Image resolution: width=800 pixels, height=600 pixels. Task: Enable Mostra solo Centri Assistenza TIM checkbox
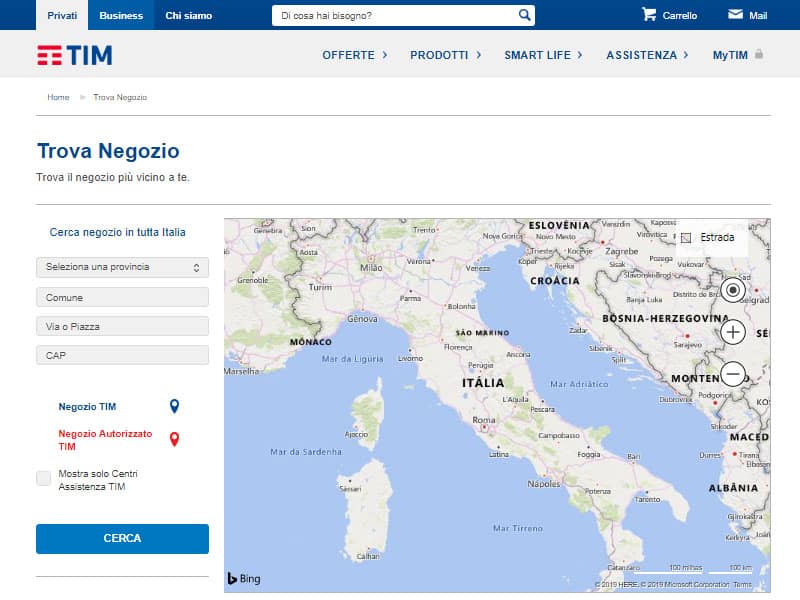pos(43,478)
